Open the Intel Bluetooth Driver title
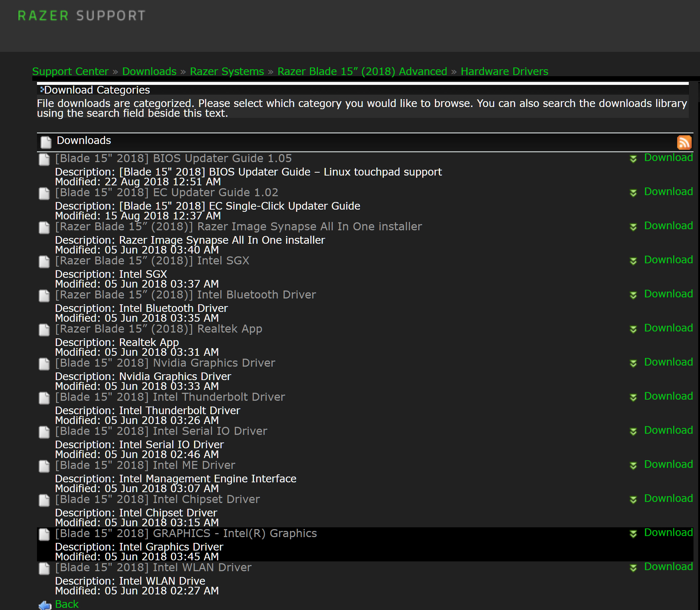Screen dimensions: 700x610 (186, 295)
